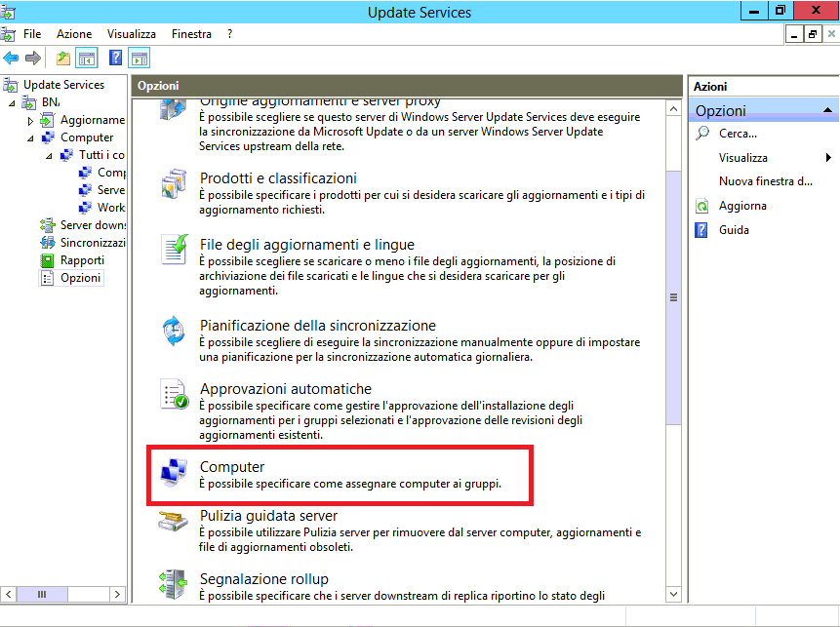This screenshot has height=627, width=840.
Task: Click the Guida help icon in Azioni
Action: pyautogui.click(x=701, y=230)
